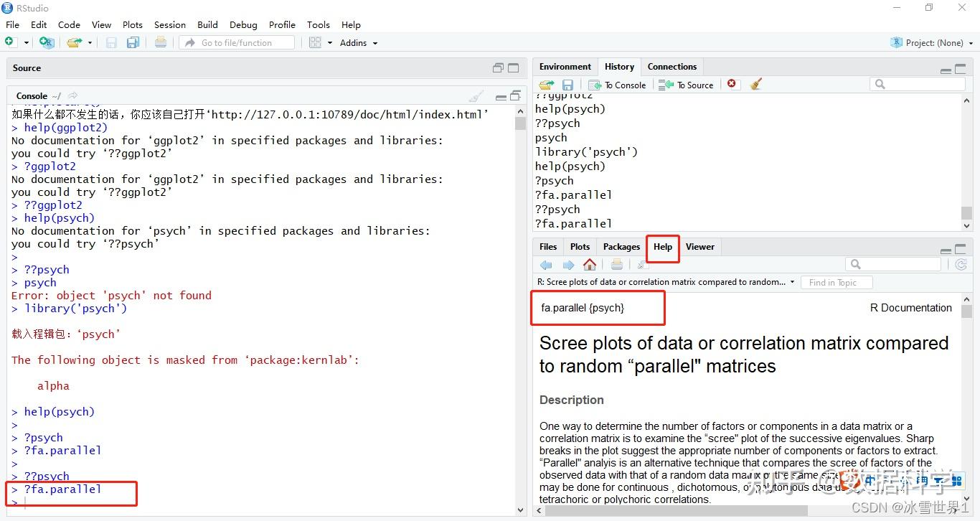Open the workspace panes layout dropdown
The width and height of the screenshot is (980, 521).
click(319, 43)
